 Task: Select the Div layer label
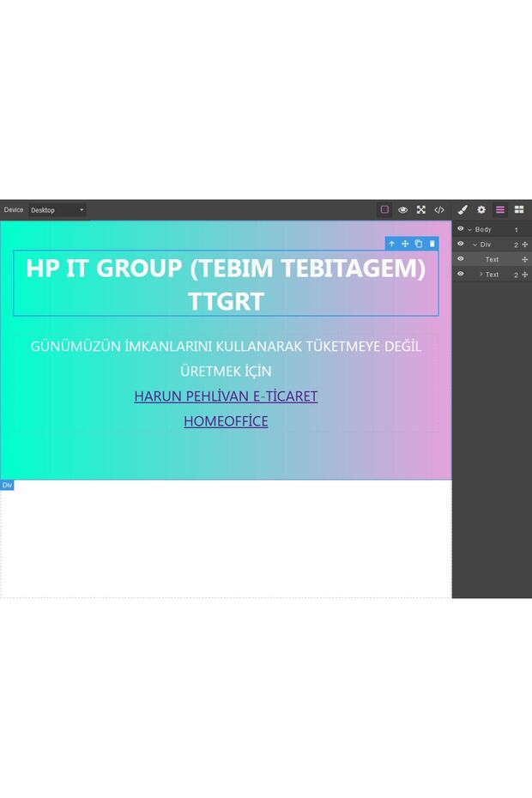tap(485, 245)
